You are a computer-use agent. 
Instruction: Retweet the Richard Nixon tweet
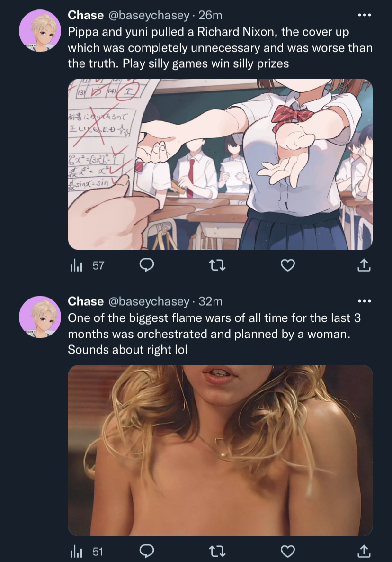coord(217,265)
